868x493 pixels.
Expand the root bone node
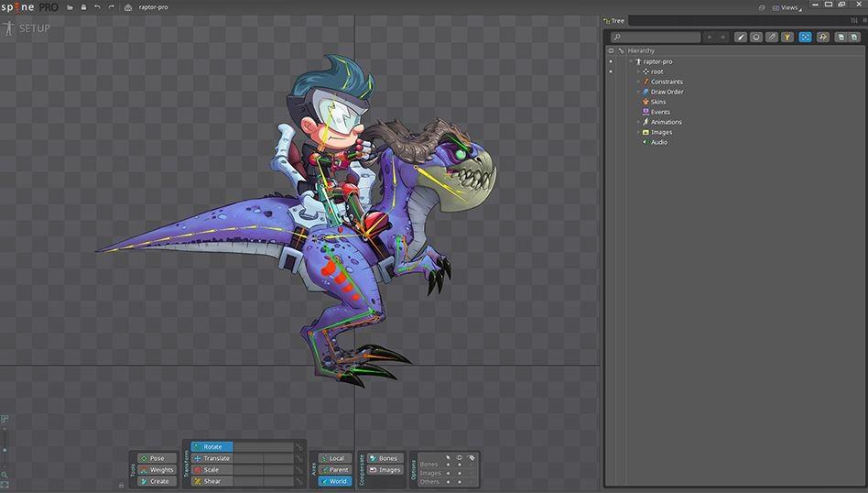click(638, 71)
